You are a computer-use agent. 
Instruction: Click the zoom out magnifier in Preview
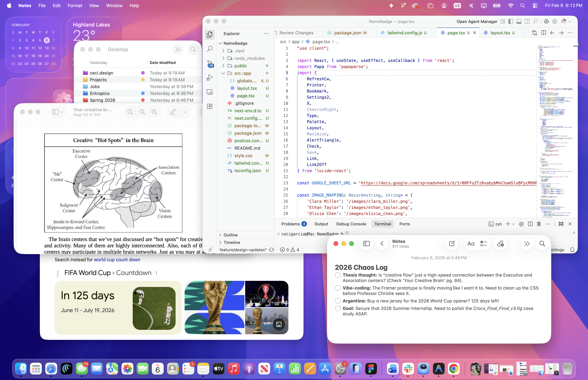tap(130, 112)
